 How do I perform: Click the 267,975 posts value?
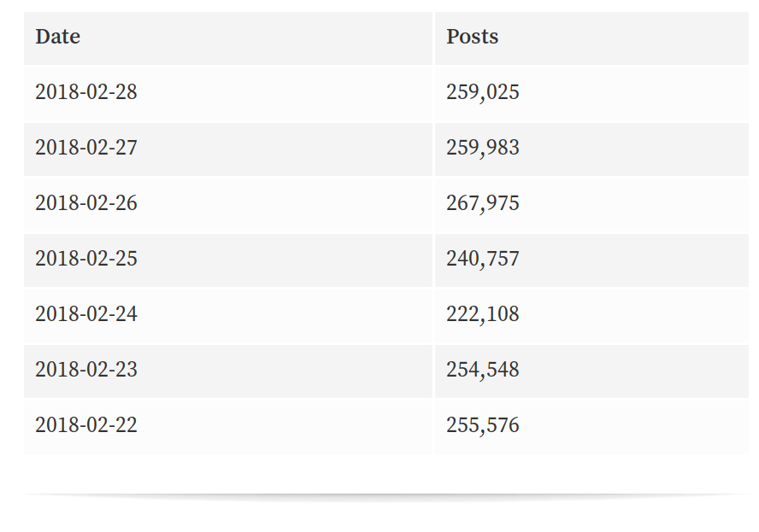(483, 203)
